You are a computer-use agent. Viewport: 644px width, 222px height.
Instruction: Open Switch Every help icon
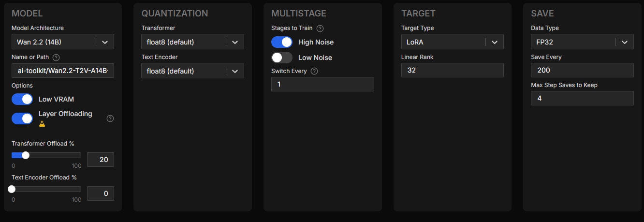tap(314, 71)
